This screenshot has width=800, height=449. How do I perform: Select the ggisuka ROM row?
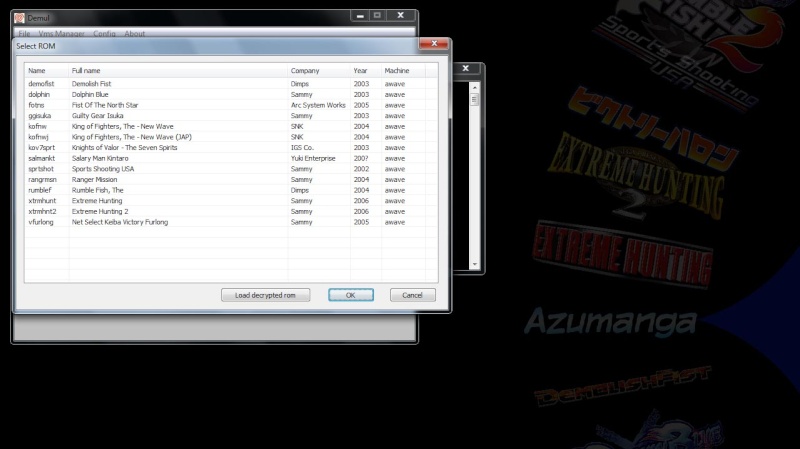231,116
